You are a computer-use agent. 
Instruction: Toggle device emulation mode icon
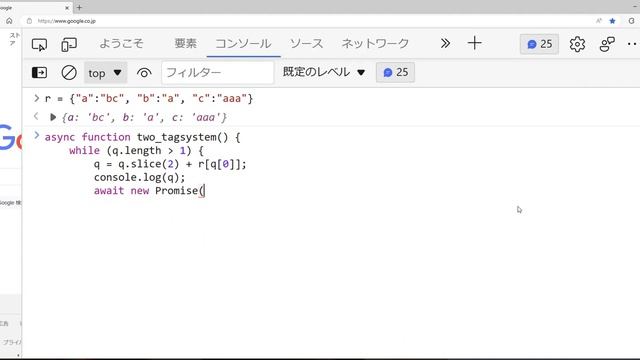[69, 44]
